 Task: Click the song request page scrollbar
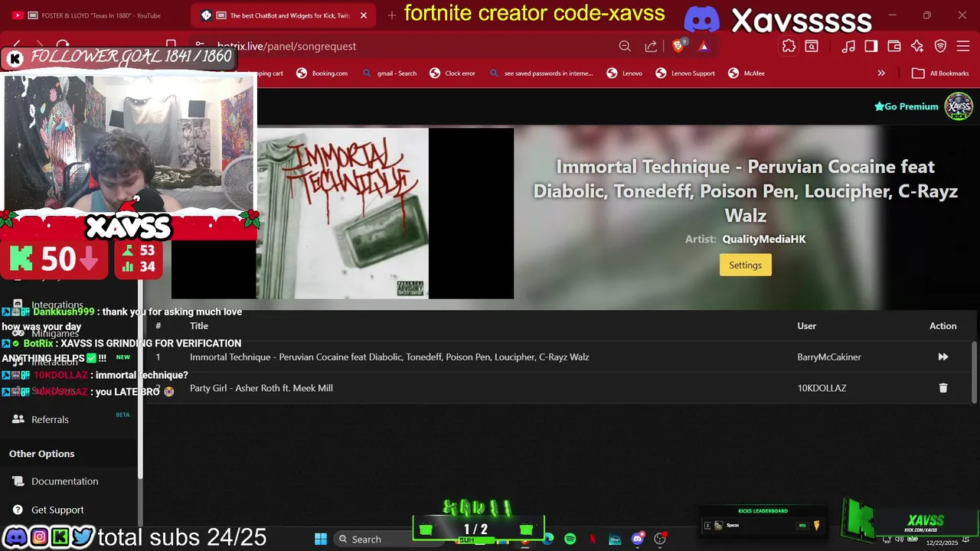pos(974,371)
